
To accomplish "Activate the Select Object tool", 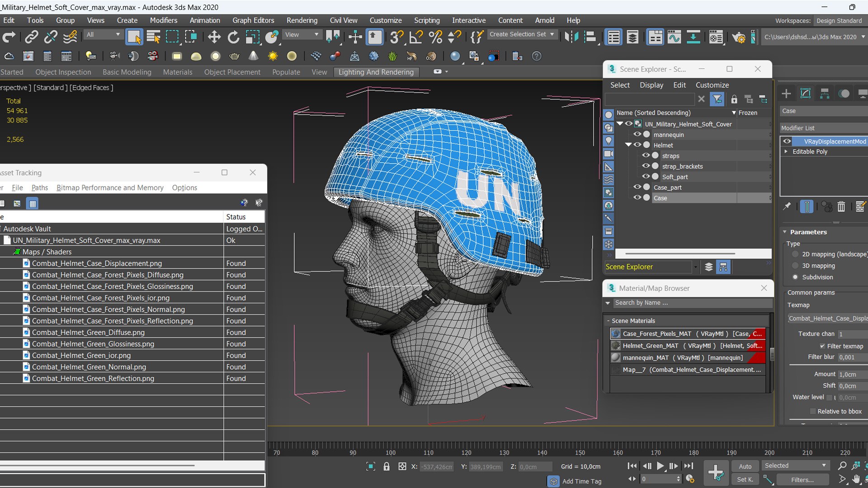I will pos(134,37).
